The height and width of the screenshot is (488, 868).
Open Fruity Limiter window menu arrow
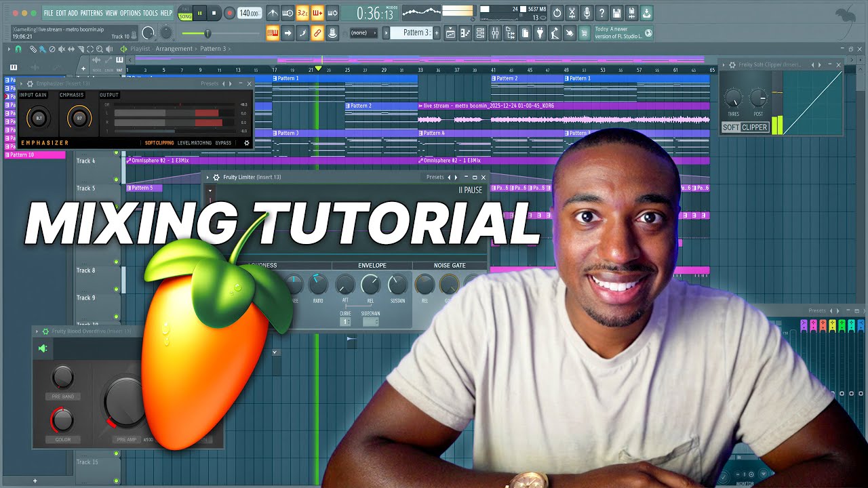[208, 177]
